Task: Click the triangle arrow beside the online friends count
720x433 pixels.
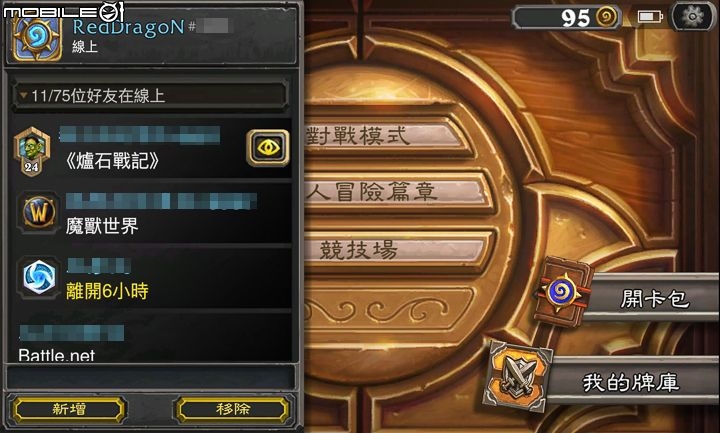Action: click(x=23, y=95)
